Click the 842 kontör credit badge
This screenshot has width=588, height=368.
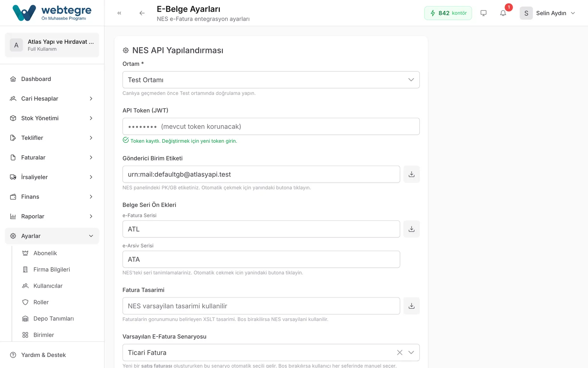(x=448, y=13)
